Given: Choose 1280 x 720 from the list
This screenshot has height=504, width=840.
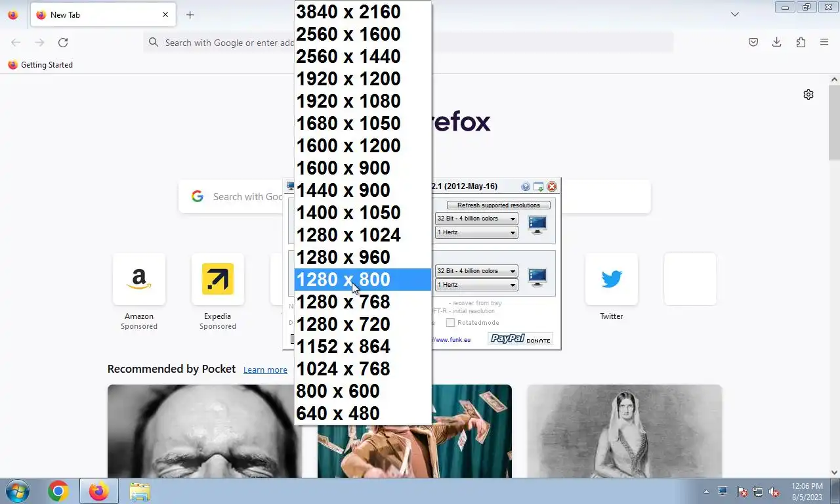Looking at the screenshot, I should 363,324.
